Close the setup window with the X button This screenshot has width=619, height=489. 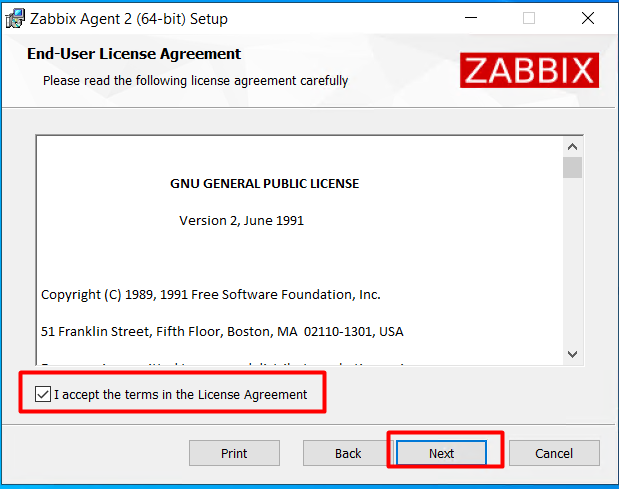pyautogui.click(x=587, y=19)
